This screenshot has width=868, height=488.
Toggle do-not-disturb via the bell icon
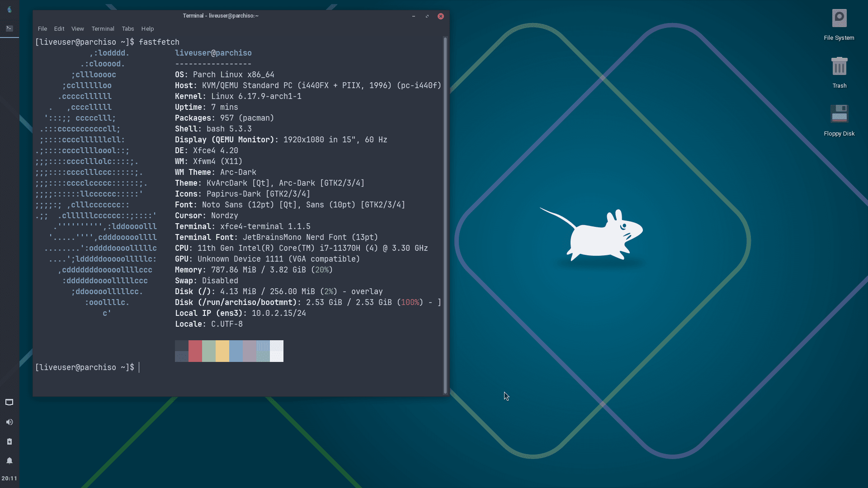[x=9, y=460]
